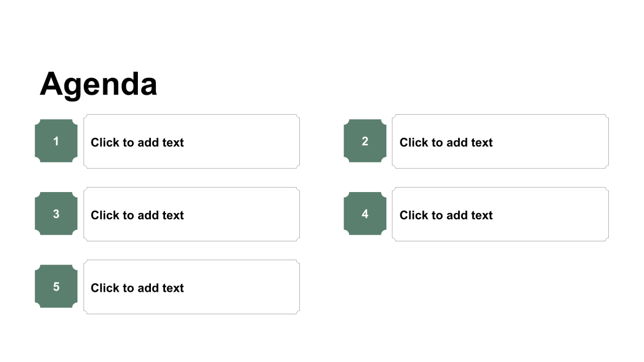Screen dimensions: 644x362
Task: Click the text placeholder beside badge 1
Action: coord(192,141)
